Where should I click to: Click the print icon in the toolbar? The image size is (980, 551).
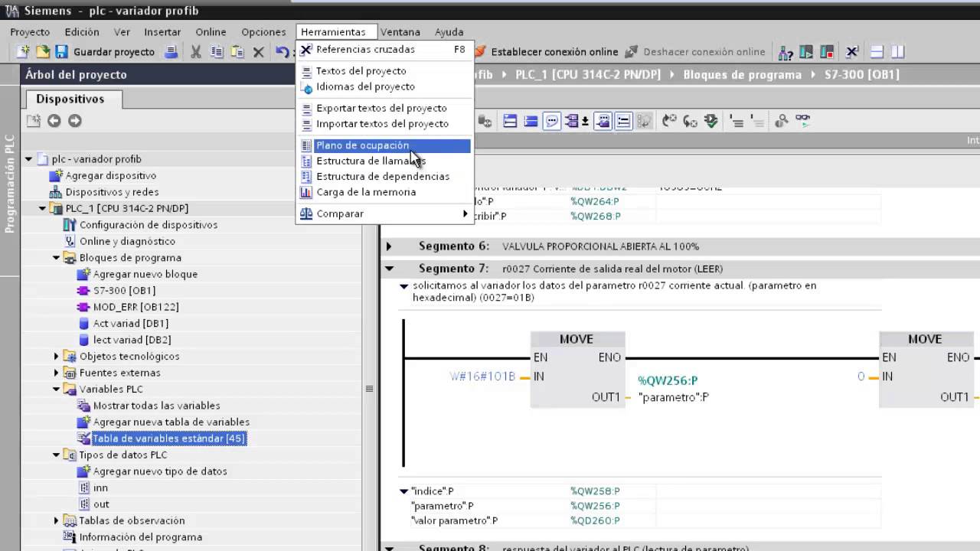pyautogui.click(x=171, y=52)
